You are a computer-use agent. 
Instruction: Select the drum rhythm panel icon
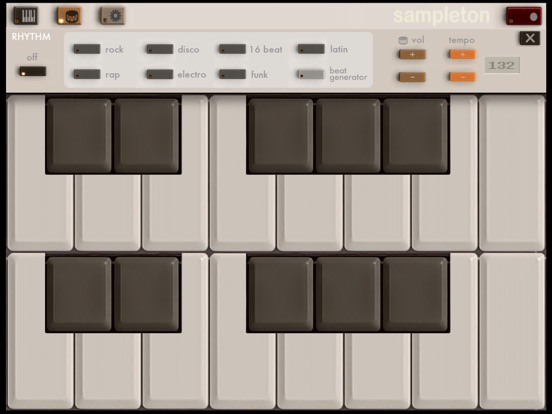69,16
